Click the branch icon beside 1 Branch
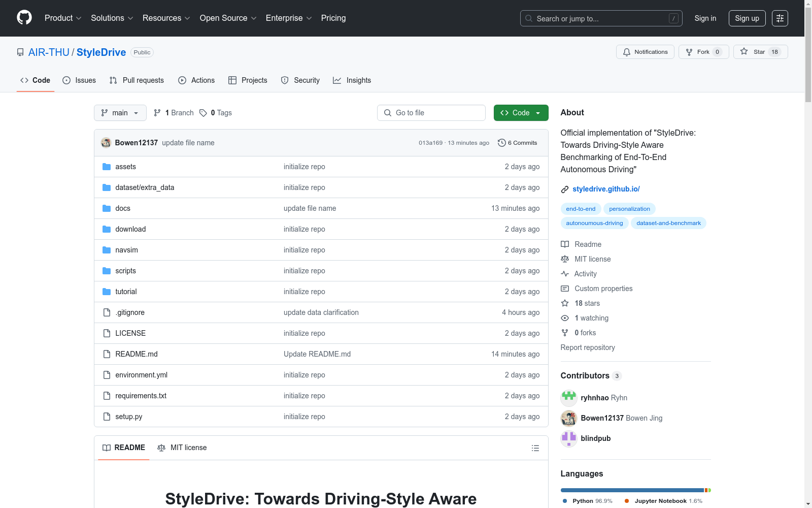 (x=157, y=113)
